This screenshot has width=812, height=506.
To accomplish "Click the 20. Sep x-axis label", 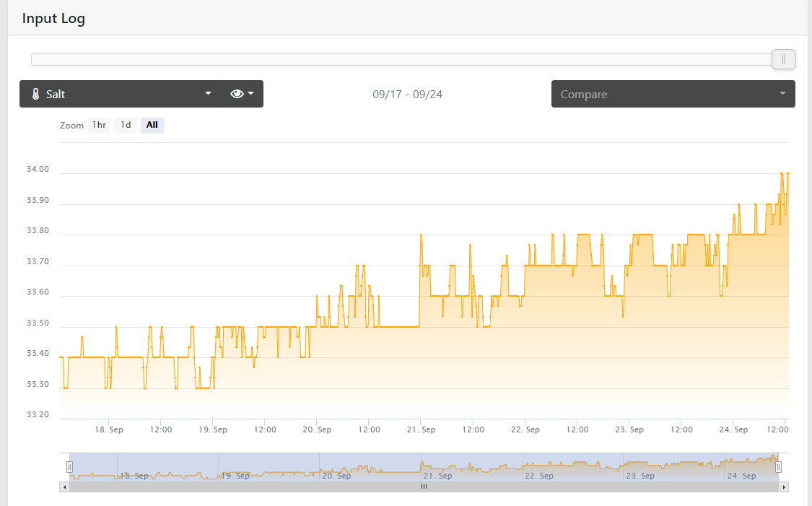I will [317, 430].
